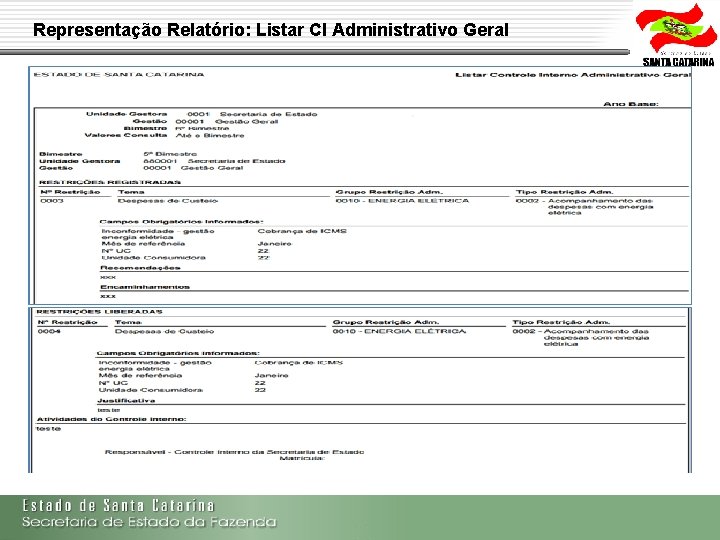This screenshot has width=720, height=540.
Task: Click the '5º Bimestre' value
Action: tap(170, 154)
